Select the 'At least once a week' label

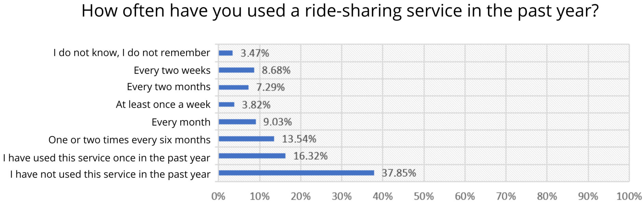click(x=163, y=104)
